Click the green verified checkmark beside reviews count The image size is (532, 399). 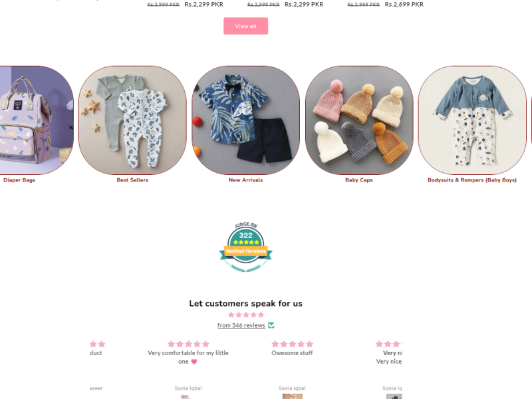(x=271, y=325)
